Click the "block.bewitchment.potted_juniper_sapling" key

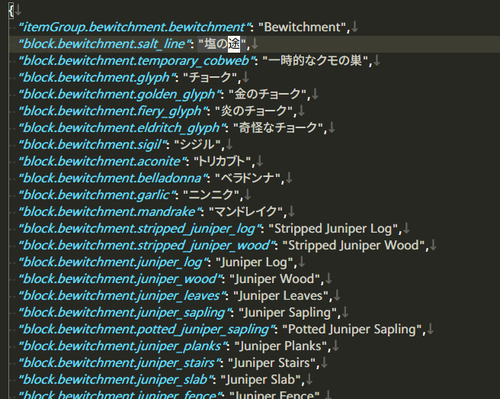click(x=147, y=329)
